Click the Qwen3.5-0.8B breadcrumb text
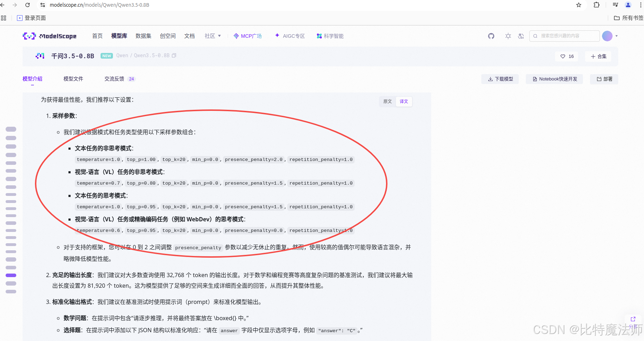This screenshot has height=341, width=644. (152, 55)
